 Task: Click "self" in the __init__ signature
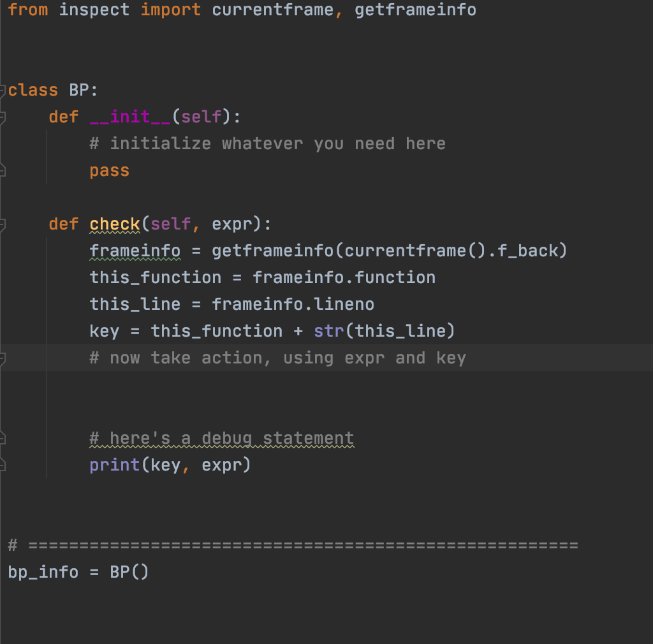pos(201,117)
